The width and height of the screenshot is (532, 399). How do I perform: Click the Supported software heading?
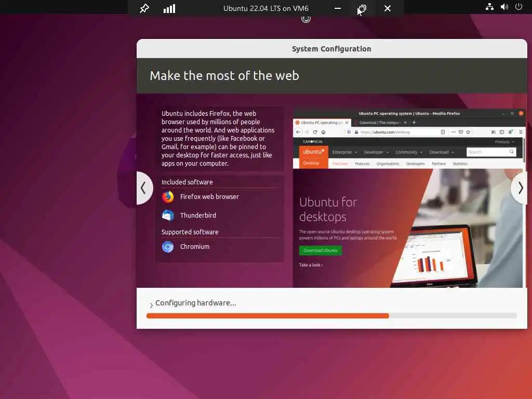[x=190, y=232]
